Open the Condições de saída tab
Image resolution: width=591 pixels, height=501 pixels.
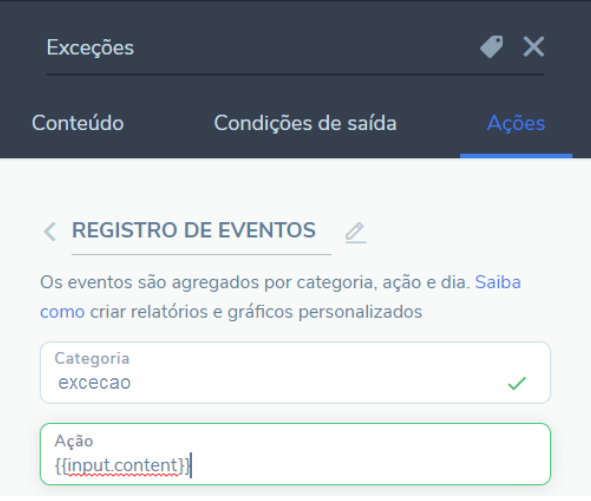coord(305,123)
